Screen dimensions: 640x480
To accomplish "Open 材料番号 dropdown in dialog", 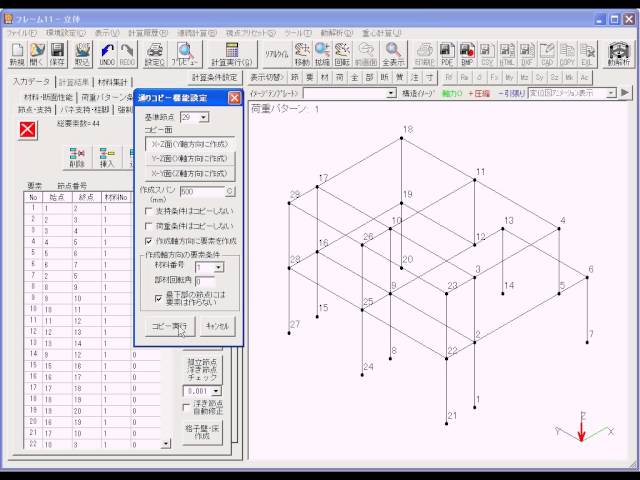I will point(219,268).
